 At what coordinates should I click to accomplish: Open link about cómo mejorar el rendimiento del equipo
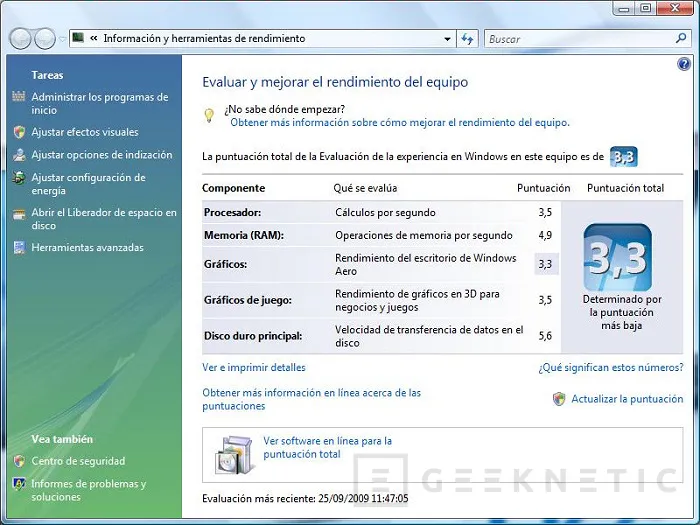click(x=400, y=122)
